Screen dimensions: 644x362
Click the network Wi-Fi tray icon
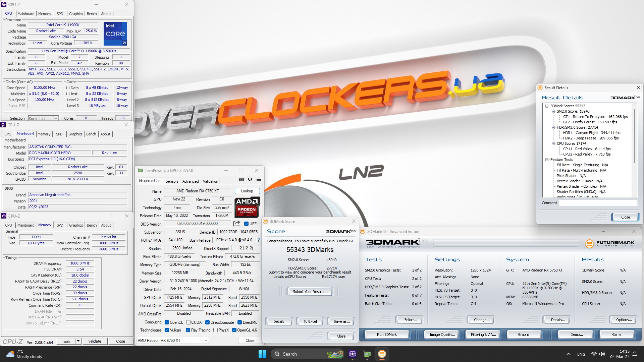(594, 354)
